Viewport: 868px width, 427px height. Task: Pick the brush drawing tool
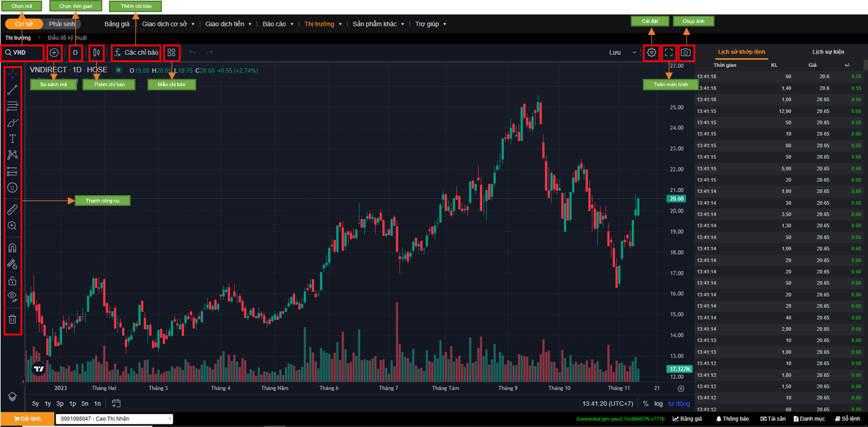tap(13, 123)
